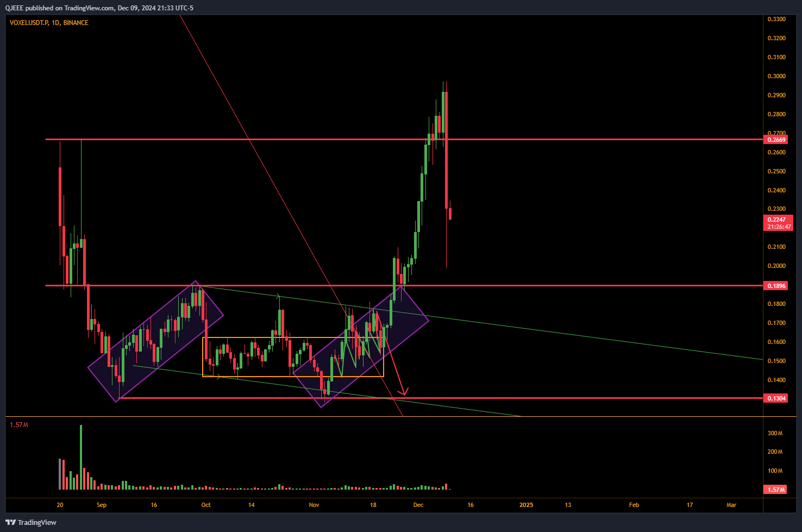Click the Dec label on the time axis
Screen dimensions: 802x532
tap(418, 505)
